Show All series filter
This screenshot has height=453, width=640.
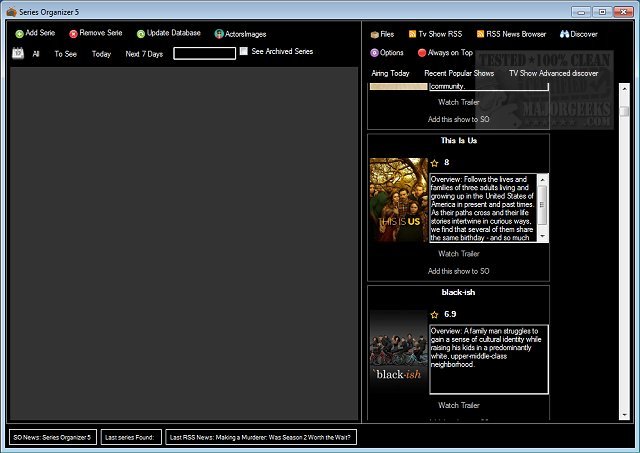pos(36,54)
